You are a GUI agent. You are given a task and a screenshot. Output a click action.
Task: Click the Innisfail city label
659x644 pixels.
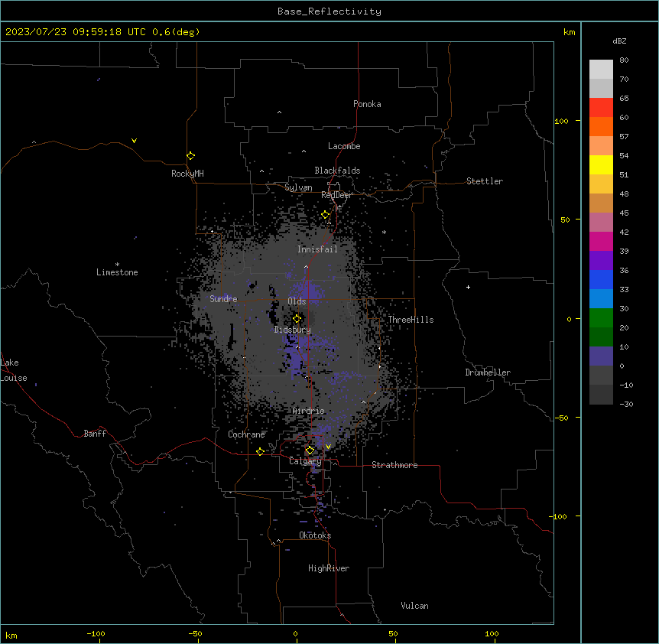[x=317, y=249]
